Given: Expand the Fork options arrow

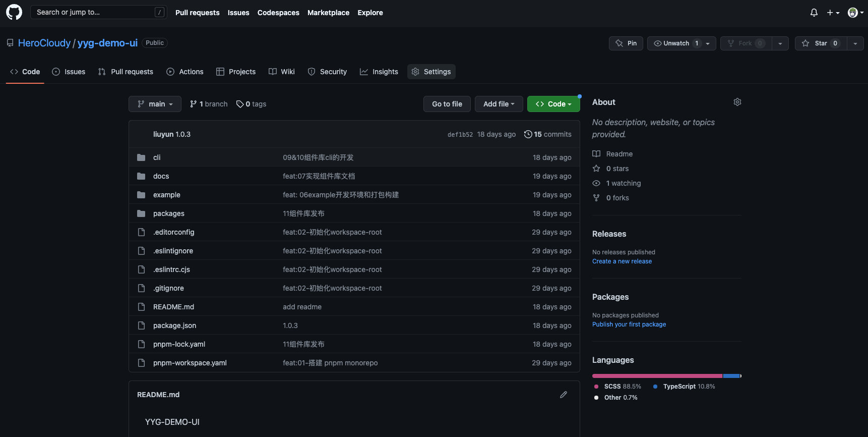Looking at the screenshot, I should click(x=780, y=43).
